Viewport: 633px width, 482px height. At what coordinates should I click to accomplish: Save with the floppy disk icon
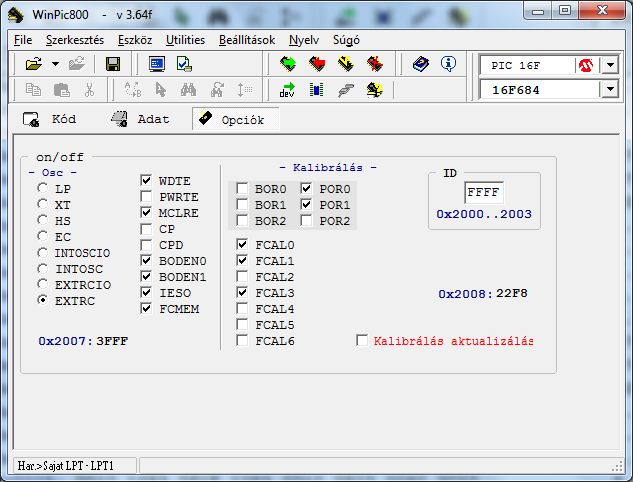tap(113, 64)
